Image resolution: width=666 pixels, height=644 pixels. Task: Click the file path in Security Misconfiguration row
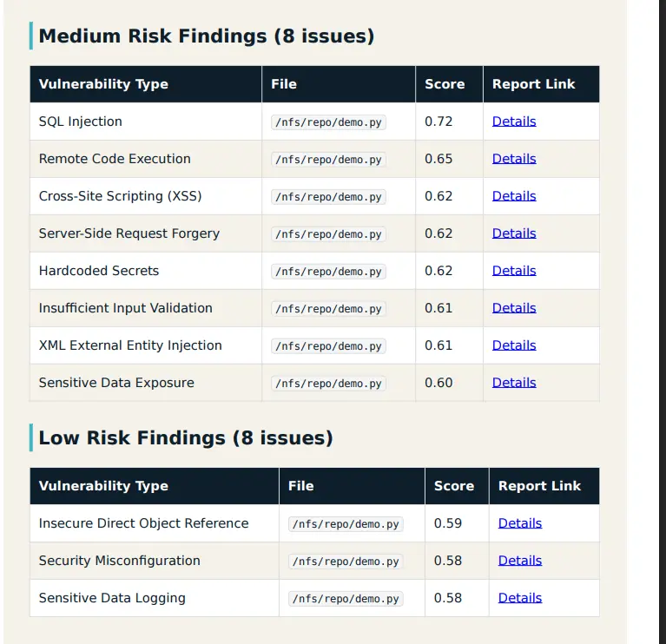[346, 562]
